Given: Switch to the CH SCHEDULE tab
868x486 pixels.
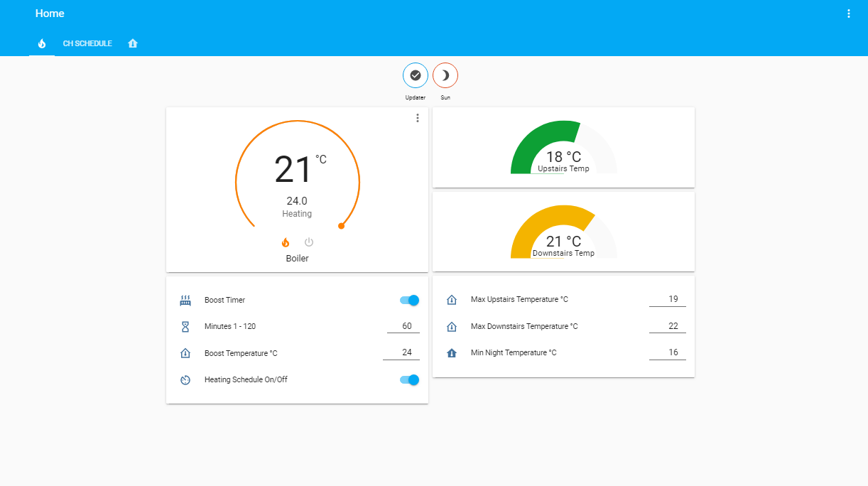Looking at the screenshot, I should click(87, 43).
